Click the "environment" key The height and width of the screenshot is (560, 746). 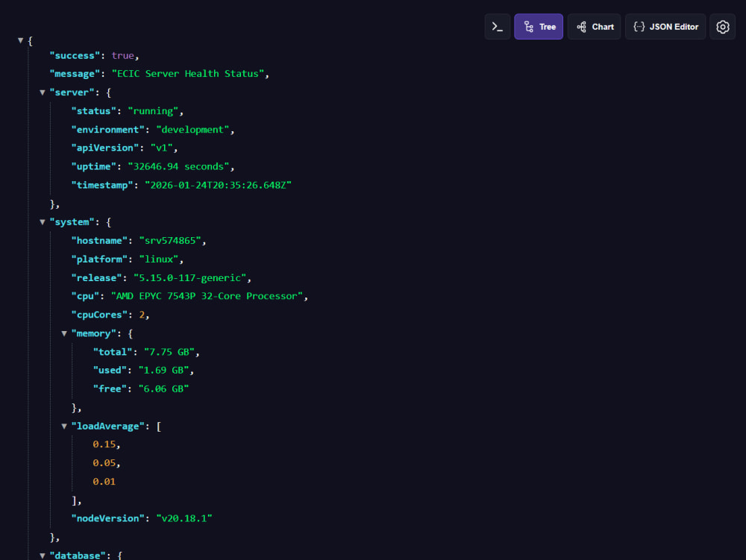point(108,130)
